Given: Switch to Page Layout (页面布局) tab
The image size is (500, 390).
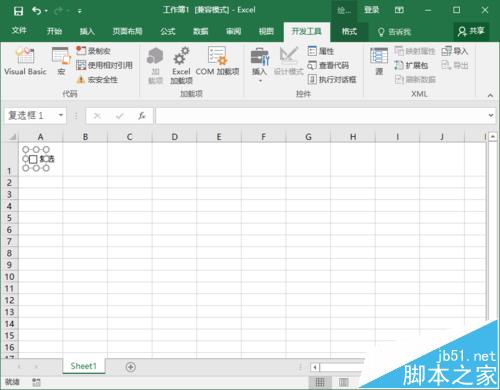Looking at the screenshot, I should [x=127, y=31].
